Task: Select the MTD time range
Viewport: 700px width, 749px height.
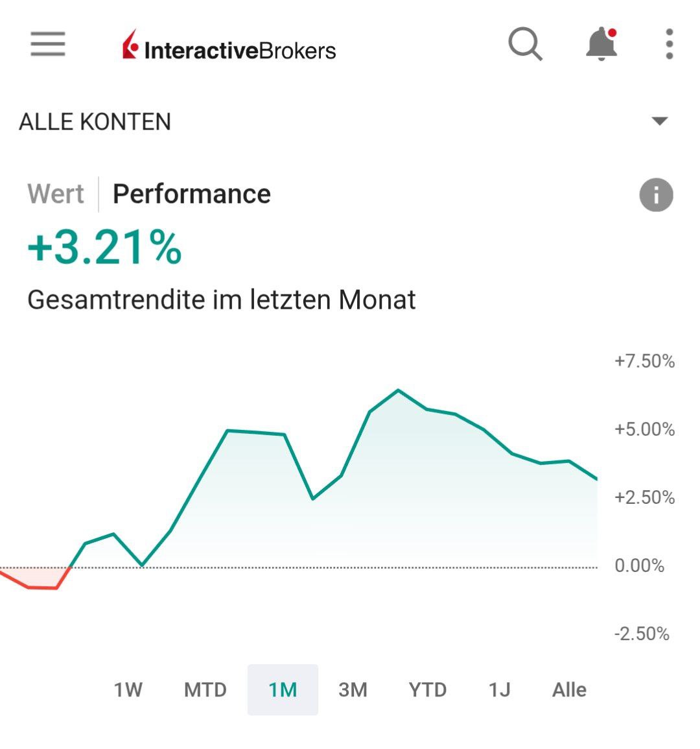Action: coord(205,689)
